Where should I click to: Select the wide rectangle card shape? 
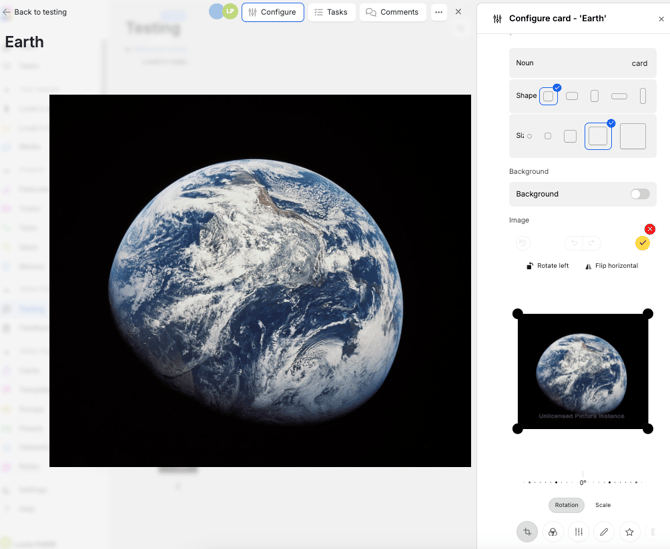tap(619, 96)
